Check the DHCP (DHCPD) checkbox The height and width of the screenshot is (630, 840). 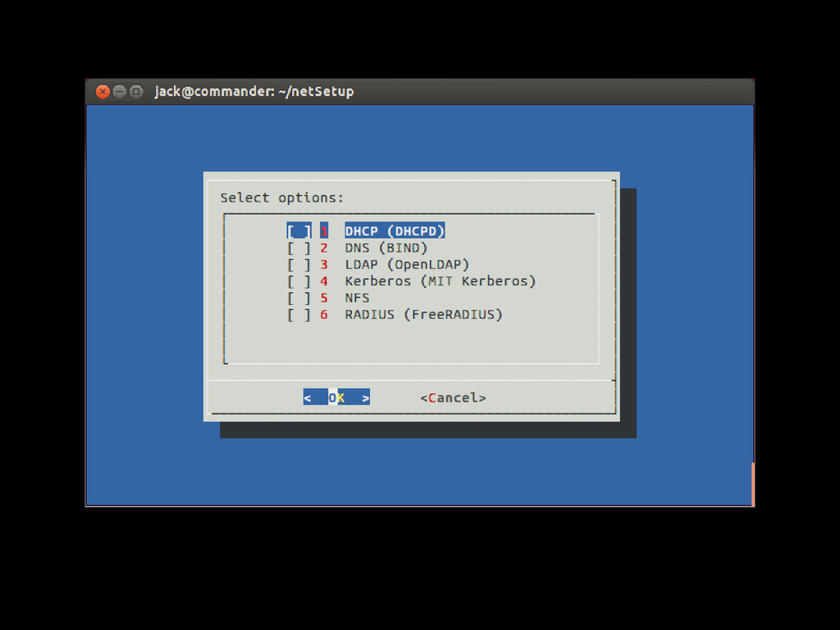(299, 231)
